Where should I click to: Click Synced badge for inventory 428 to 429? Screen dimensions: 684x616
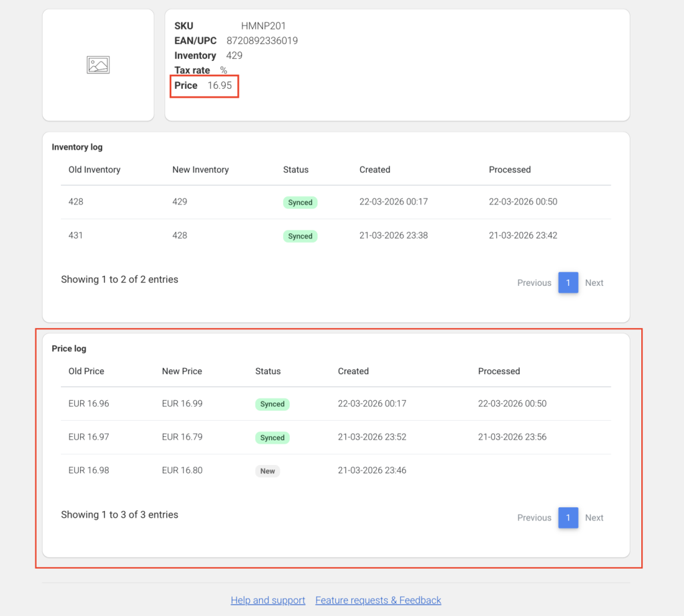coord(300,202)
